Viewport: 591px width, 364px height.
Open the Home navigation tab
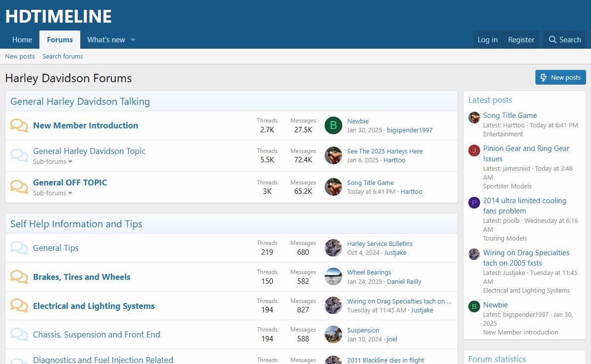click(x=22, y=40)
